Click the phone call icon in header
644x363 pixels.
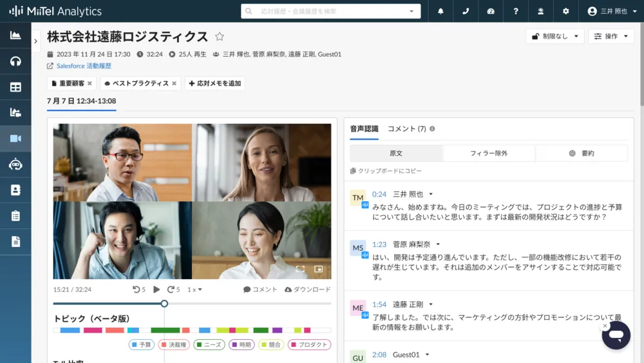[466, 11]
